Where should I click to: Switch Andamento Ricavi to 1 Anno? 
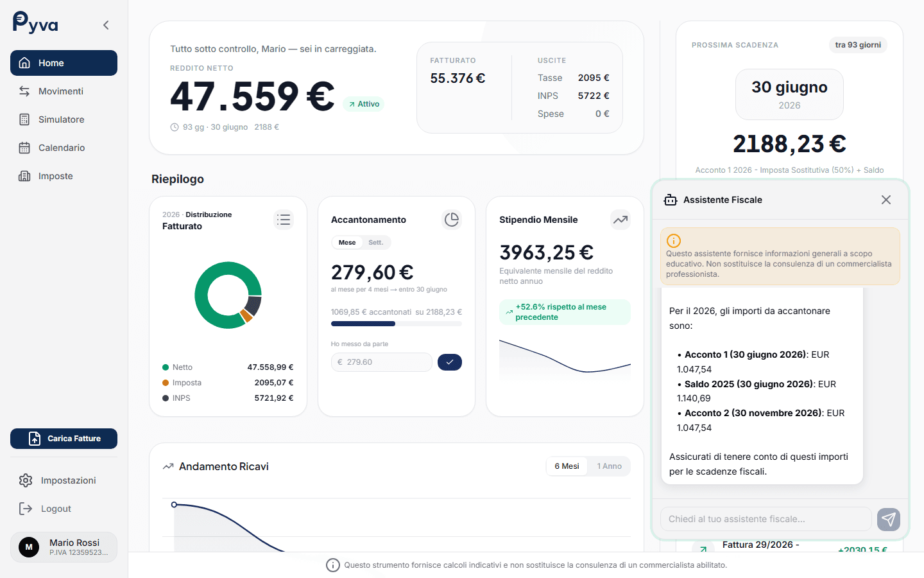click(609, 466)
